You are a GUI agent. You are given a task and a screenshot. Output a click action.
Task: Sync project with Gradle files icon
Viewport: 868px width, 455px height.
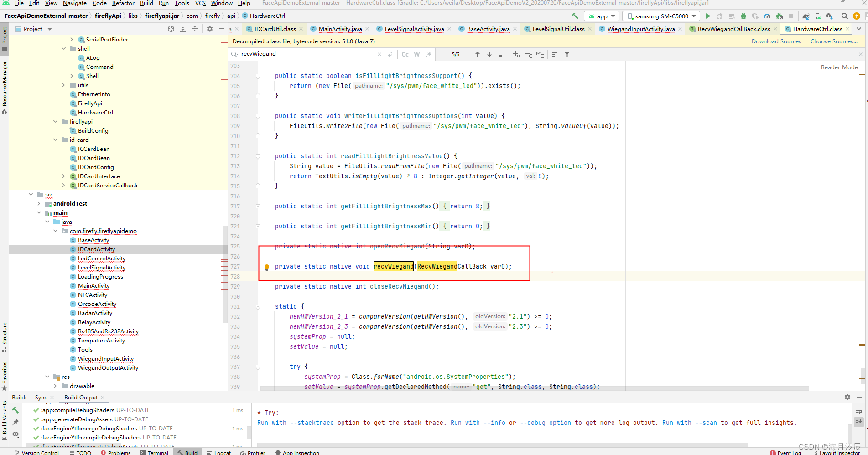(806, 16)
